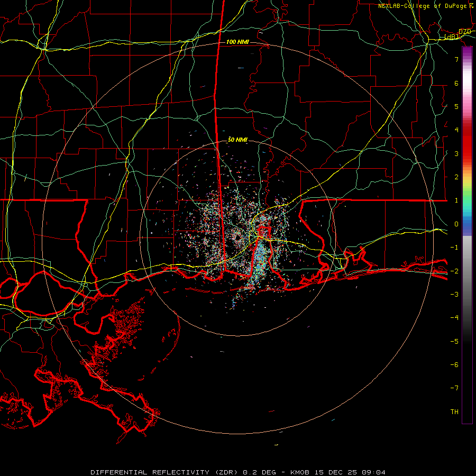Click the DZD legend header label
Viewport: 476px width, 476px height.
tap(465, 32)
